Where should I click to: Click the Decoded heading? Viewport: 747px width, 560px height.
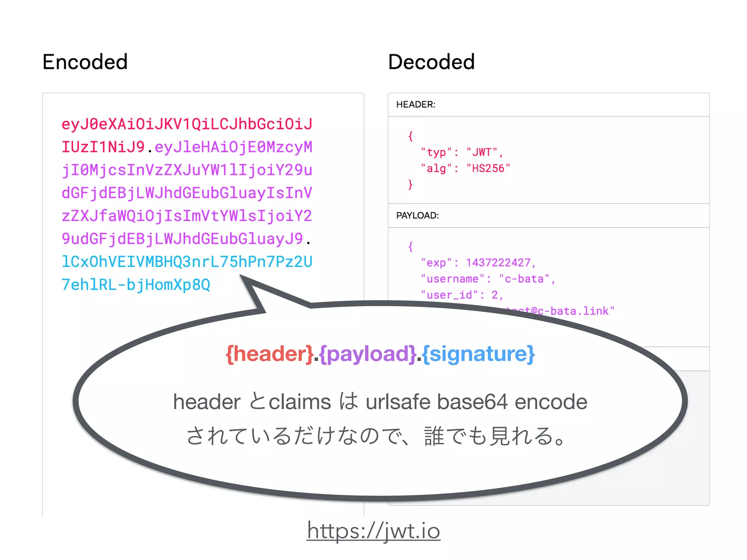point(431,62)
